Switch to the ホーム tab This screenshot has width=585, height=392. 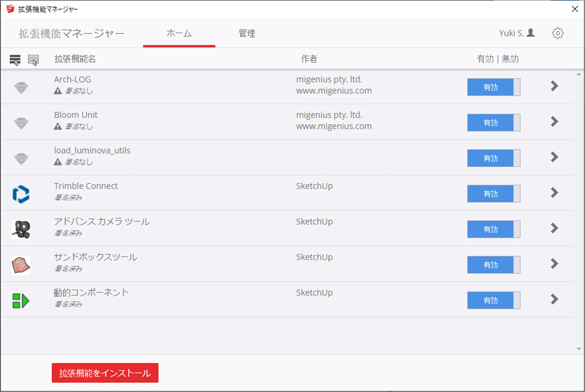(x=179, y=33)
